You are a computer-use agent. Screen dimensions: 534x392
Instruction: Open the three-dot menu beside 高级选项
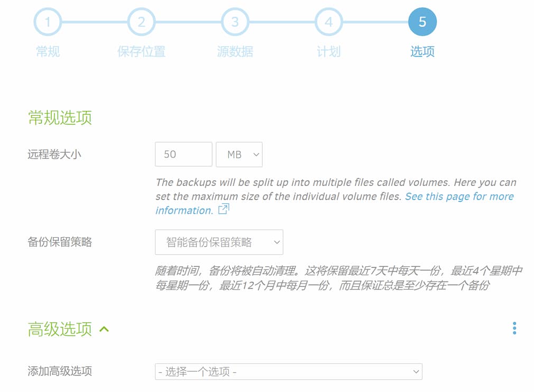click(x=514, y=328)
